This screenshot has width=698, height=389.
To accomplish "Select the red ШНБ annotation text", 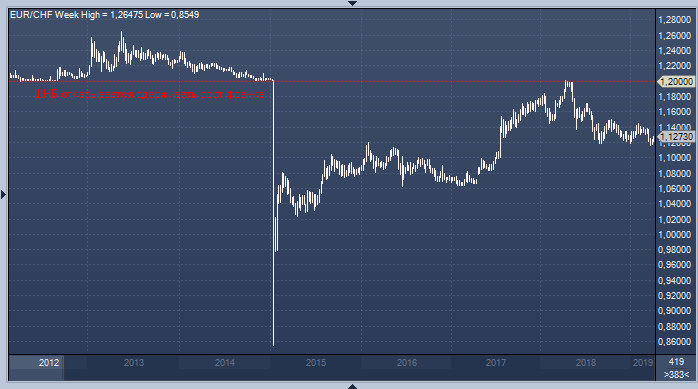I will (x=150, y=94).
